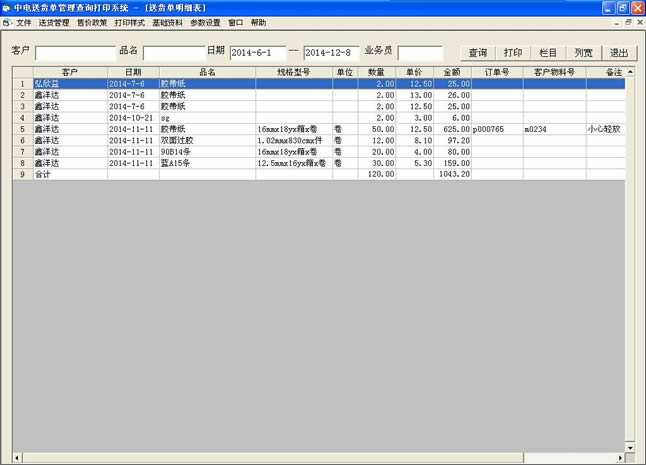Click spec cell 1.02mmx830cmx件

(294, 140)
